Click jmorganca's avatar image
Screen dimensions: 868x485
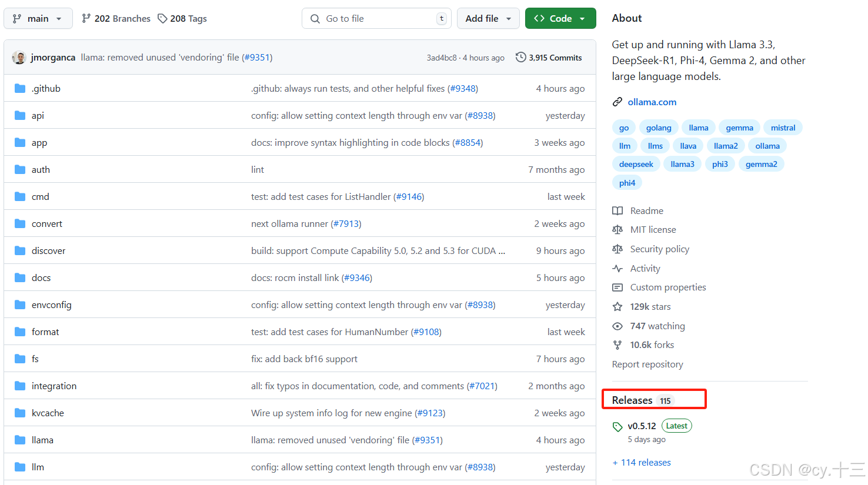(19, 58)
